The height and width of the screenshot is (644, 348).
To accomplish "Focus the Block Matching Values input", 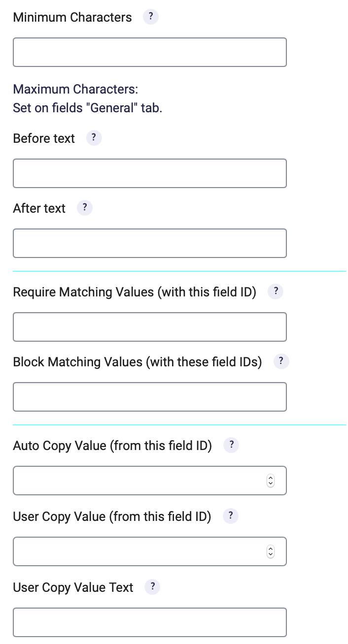I will coord(150,397).
